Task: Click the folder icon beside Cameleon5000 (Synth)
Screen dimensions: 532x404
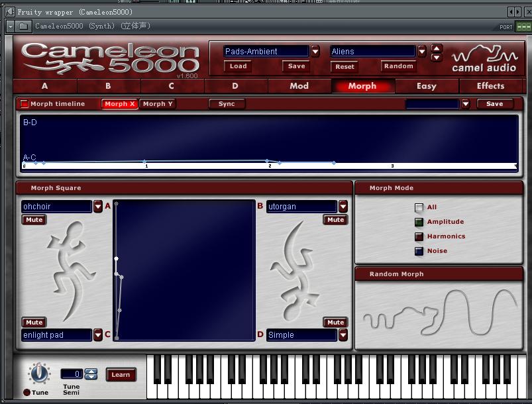Action: (23, 26)
